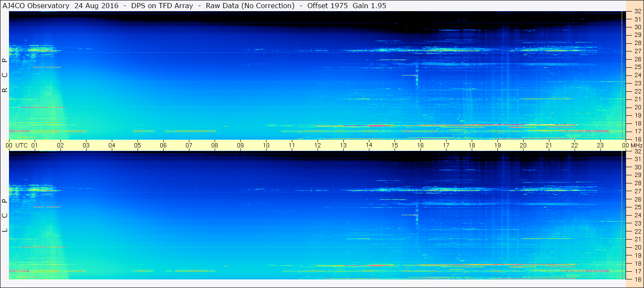Click the 32 MHz label of LCP panel
Image resolution: width=644 pixels, height=288 pixels.
click(x=638, y=151)
